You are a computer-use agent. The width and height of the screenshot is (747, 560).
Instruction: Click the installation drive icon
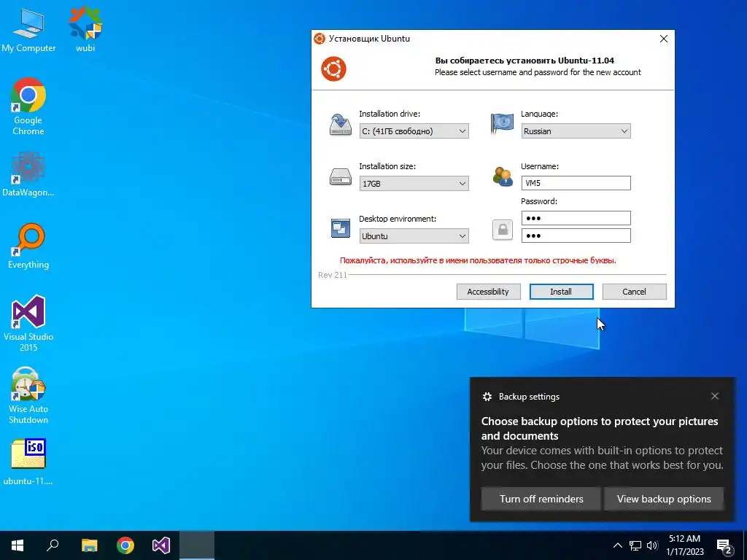[x=340, y=125]
